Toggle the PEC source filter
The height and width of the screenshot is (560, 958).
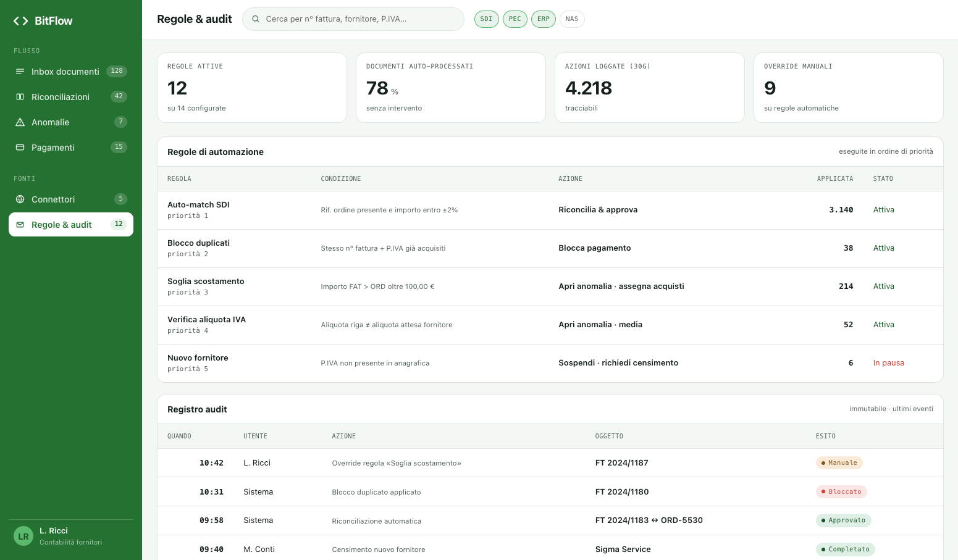pos(515,19)
